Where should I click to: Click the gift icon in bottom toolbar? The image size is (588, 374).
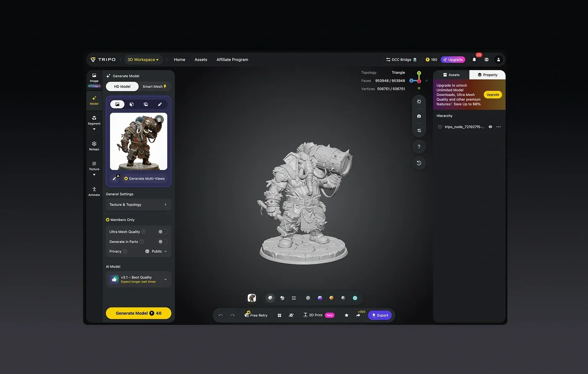tap(279, 315)
